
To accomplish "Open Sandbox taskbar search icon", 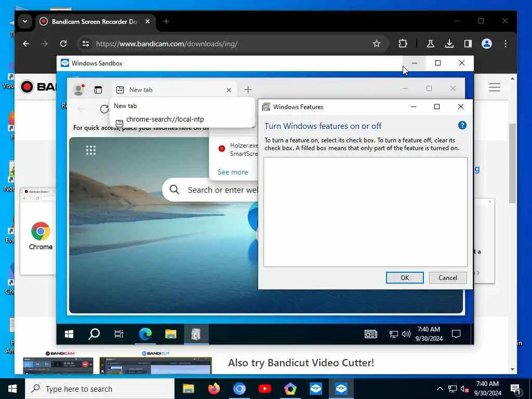I will (x=94, y=334).
